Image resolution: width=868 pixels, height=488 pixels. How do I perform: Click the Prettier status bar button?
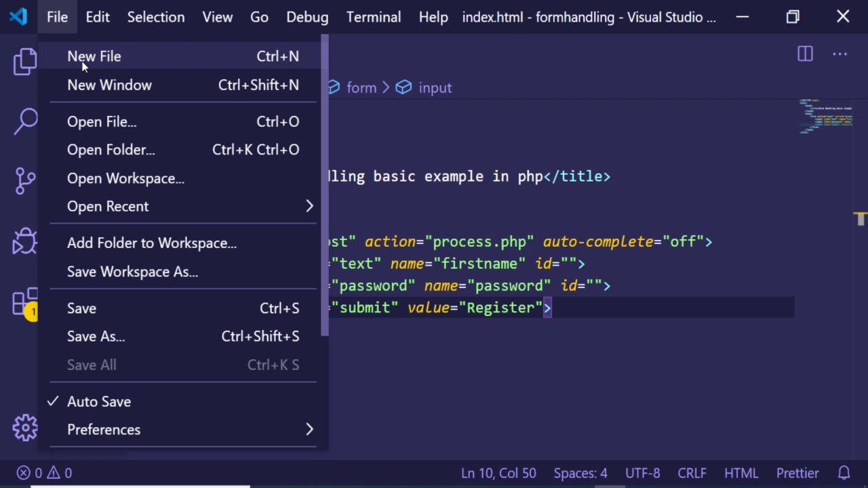click(797, 473)
